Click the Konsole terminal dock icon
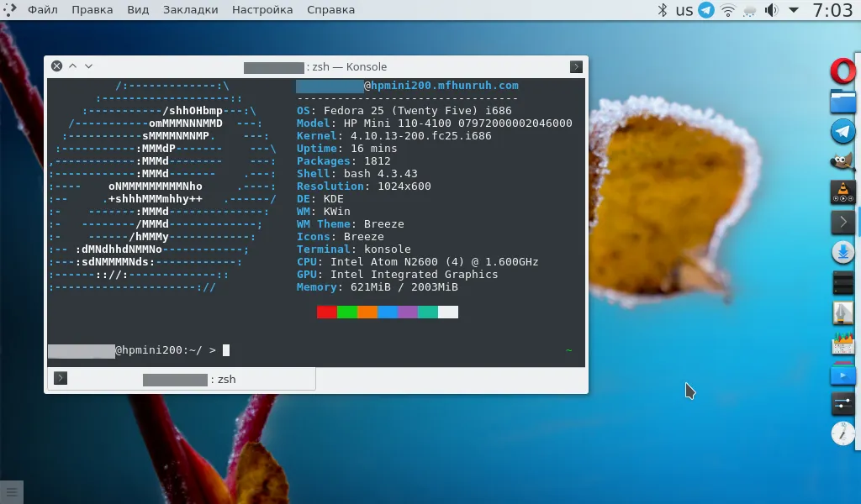Screen dimensions: 861x504 843,222
